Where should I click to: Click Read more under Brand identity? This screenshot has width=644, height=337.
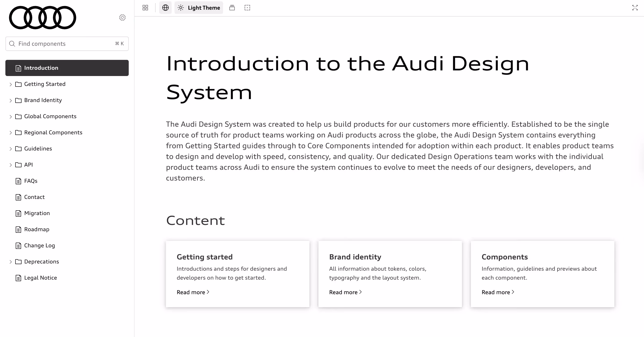tap(346, 292)
